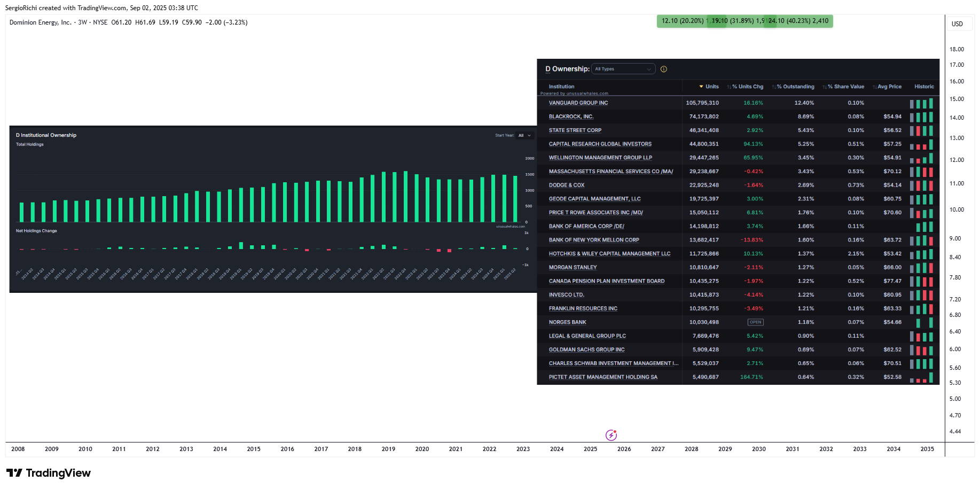Click Dodge & Cox historic bars thumbnail

pos(922,185)
